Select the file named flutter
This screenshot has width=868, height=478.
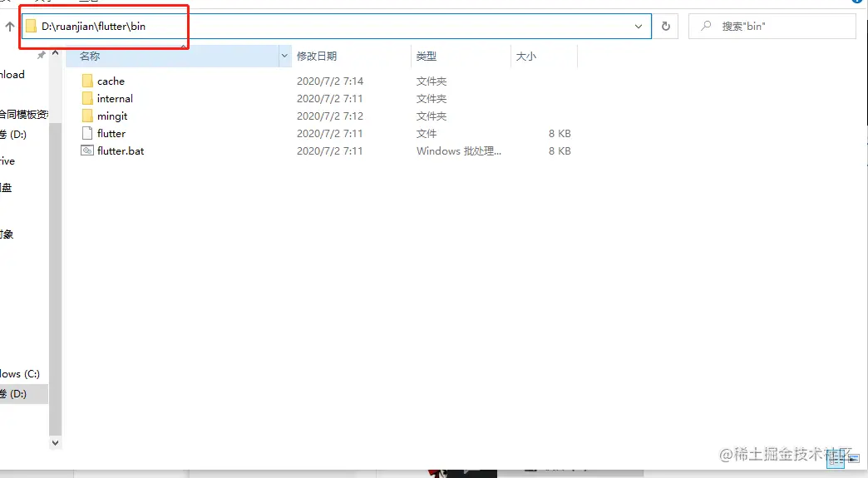click(x=111, y=133)
